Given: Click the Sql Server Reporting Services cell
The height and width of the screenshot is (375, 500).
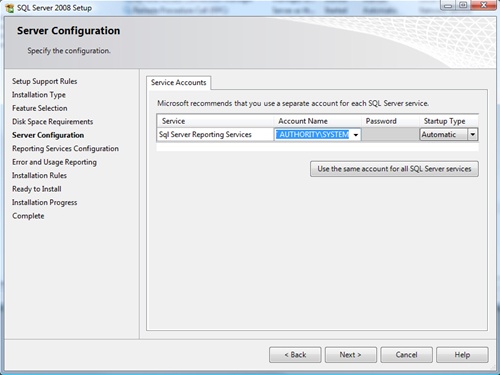Looking at the screenshot, I should pyautogui.click(x=215, y=135).
